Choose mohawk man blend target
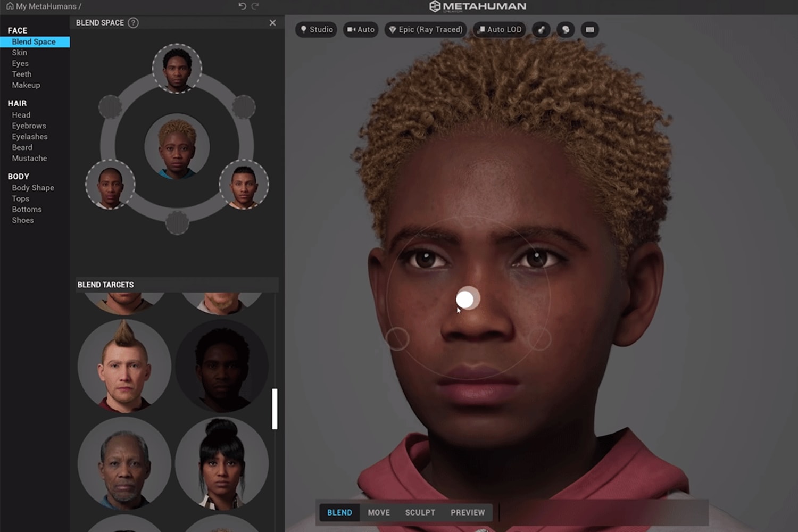The height and width of the screenshot is (532, 798). tap(124, 366)
